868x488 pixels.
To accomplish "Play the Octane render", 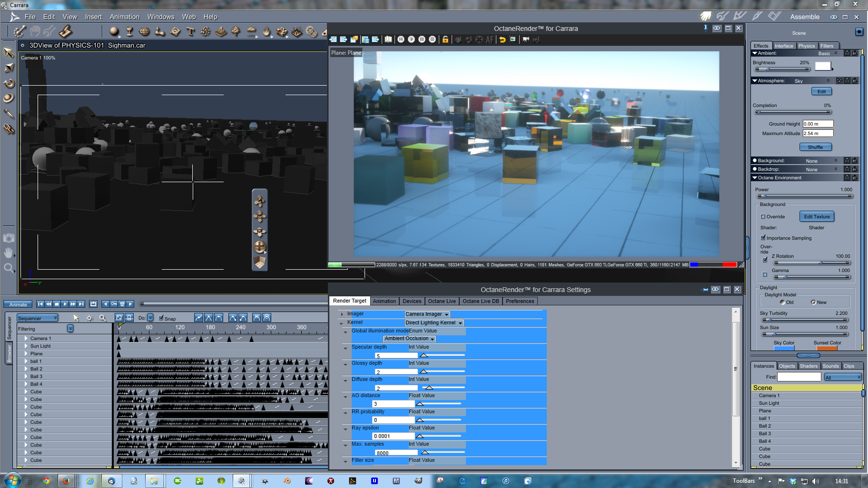I will pos(411,39).
